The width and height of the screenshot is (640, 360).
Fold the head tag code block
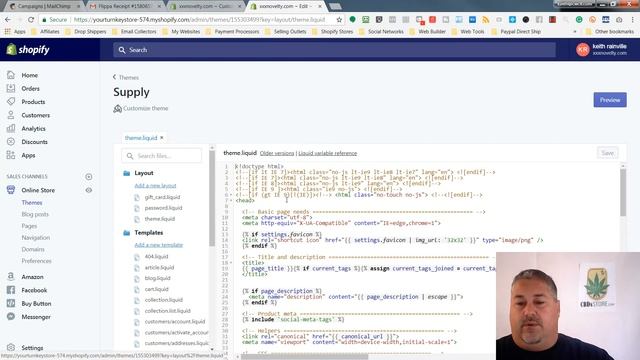(x=231, y=200)
